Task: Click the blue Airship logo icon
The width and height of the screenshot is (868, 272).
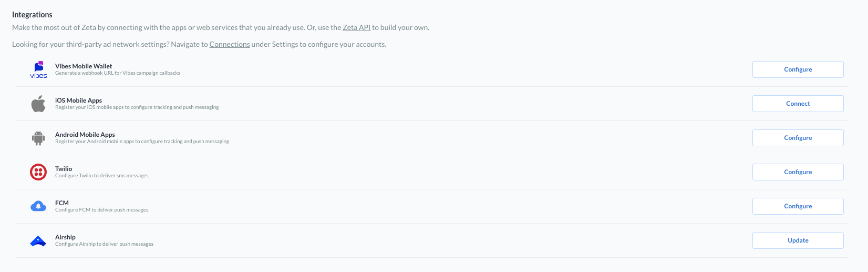Action: tap(38, 241)
